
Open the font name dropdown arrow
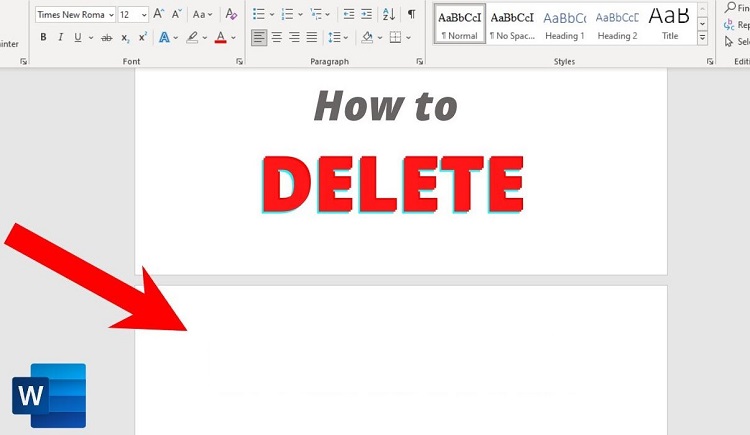coord(111,15)
